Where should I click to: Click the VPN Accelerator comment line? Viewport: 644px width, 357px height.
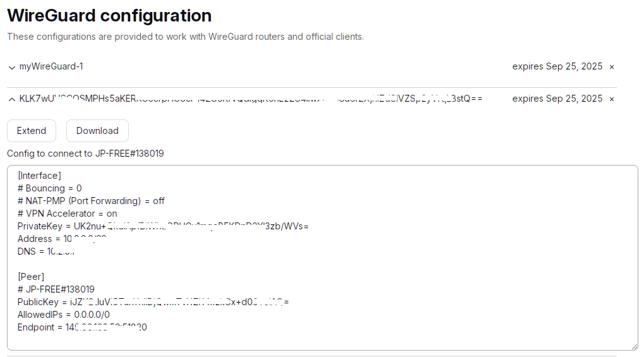coord(68,214)
